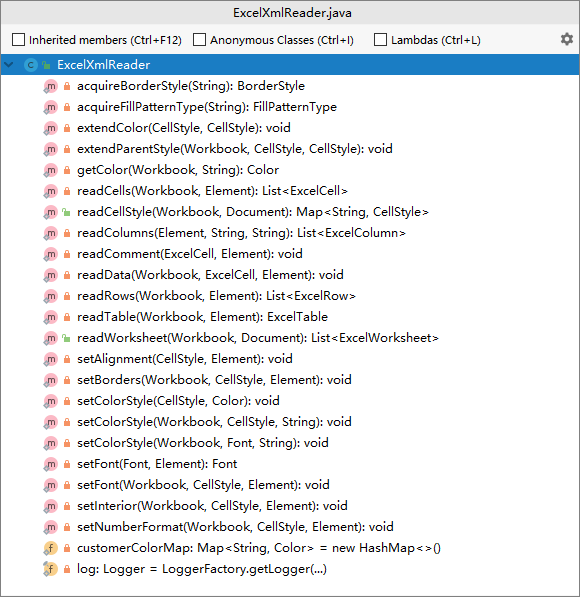Screen dimensions: 580x597
Task: Click the Inherited members (Ctrl+F12) label
Action: click(x=105, y=40)
